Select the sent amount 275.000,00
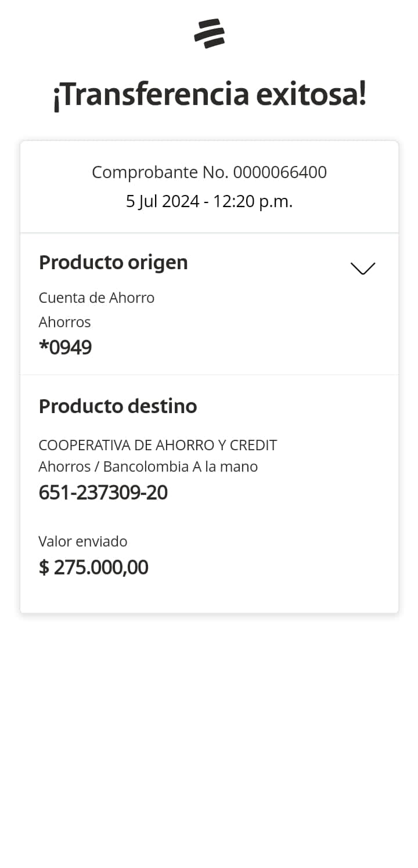 tap(101, 567)
